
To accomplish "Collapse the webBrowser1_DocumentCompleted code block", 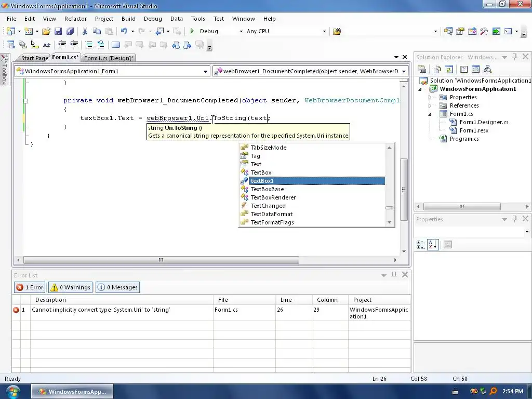I will 26,100.
